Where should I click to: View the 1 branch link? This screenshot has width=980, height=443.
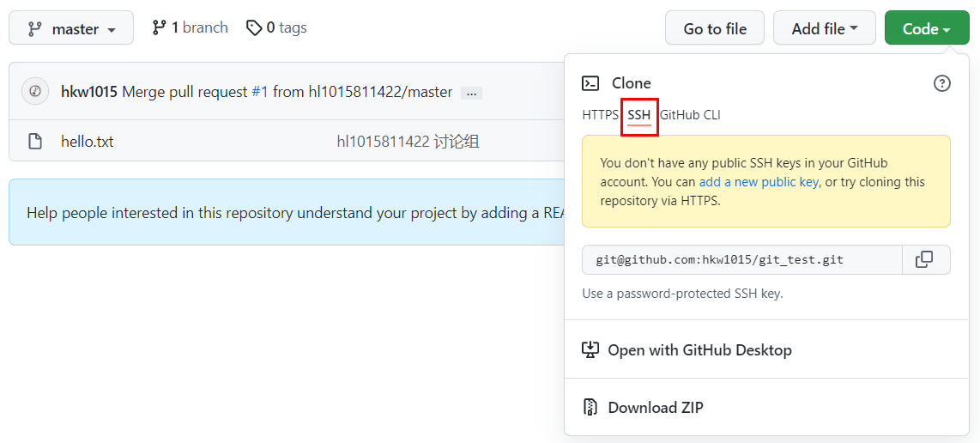tap(190, 28)
